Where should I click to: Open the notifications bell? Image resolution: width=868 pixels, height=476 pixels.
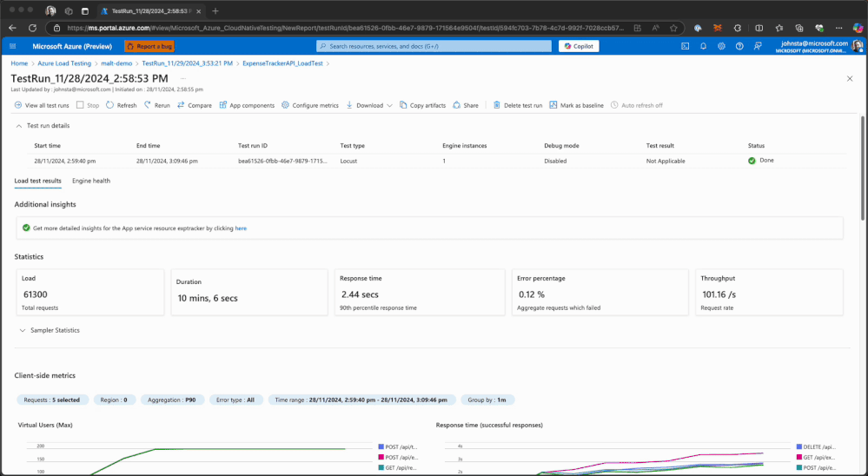click(x=703, y=47)
